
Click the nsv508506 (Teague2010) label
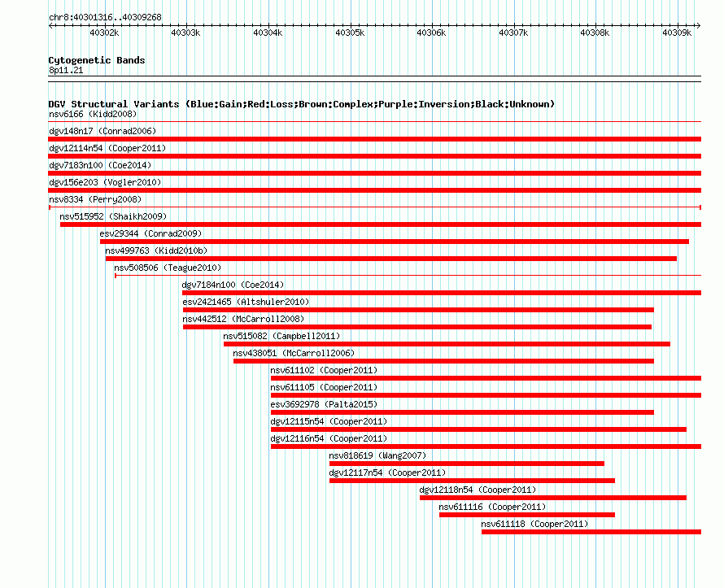(168, 268)
